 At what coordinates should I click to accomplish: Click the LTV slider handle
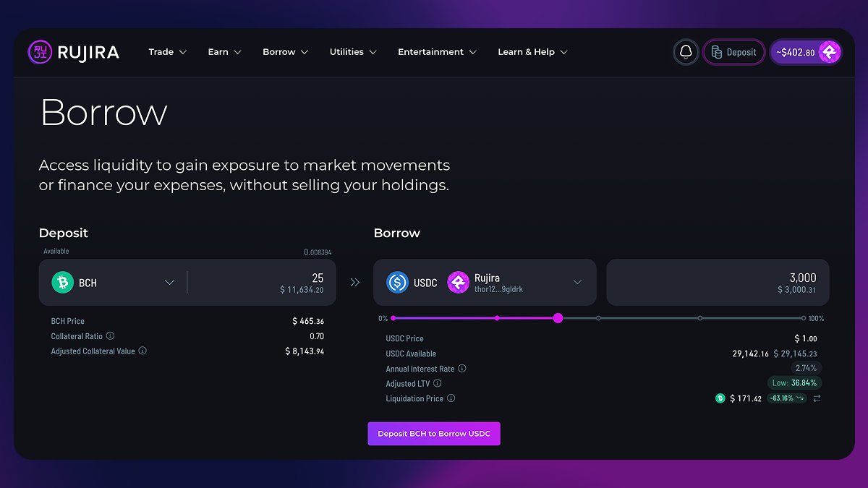coord(558,318)
